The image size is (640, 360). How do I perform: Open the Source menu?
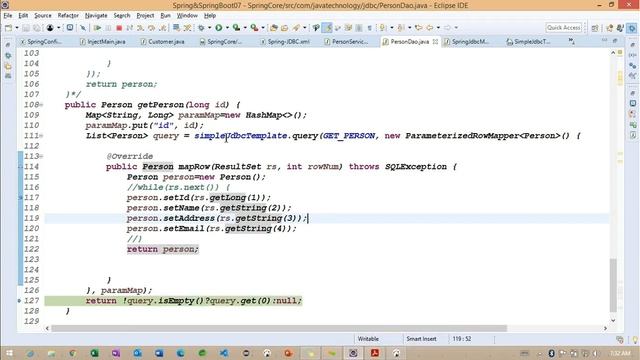(43, 16)
